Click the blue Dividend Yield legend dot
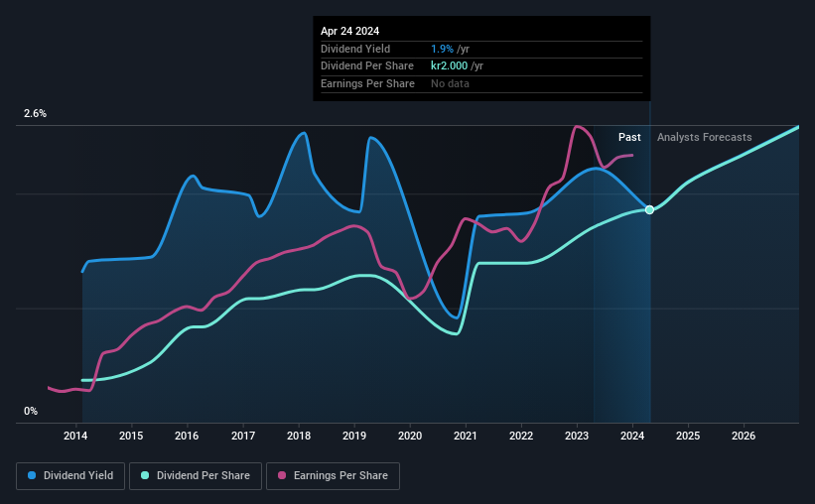The image size is (815, 504). pos(32,475)
